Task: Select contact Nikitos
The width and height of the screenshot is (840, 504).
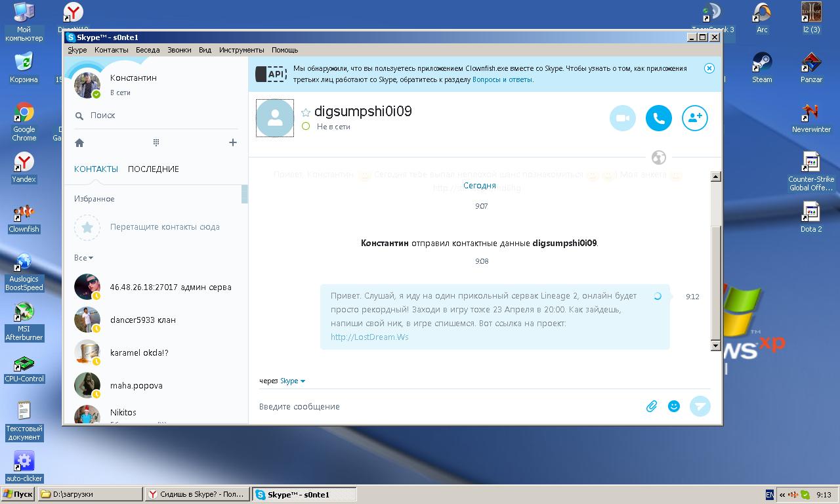Action: [x=156, y=413]
